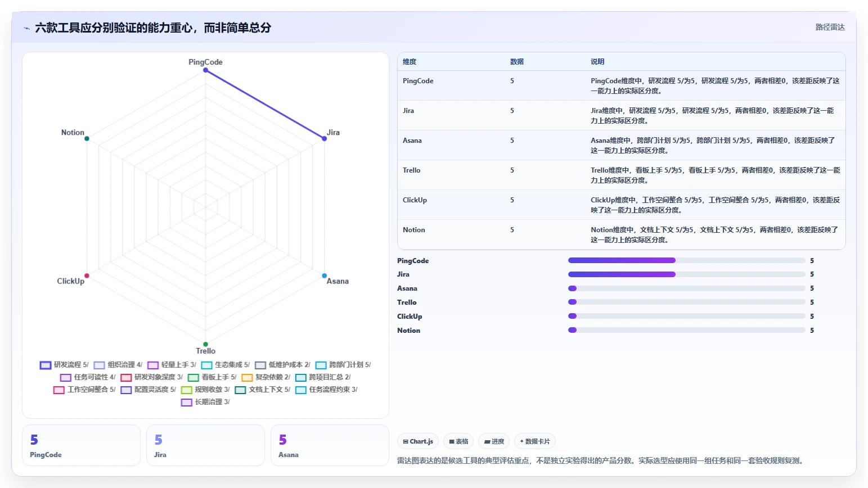Click the 维度 column header
This screenshot has width=868, height=488.
click(x=410, y=62)
